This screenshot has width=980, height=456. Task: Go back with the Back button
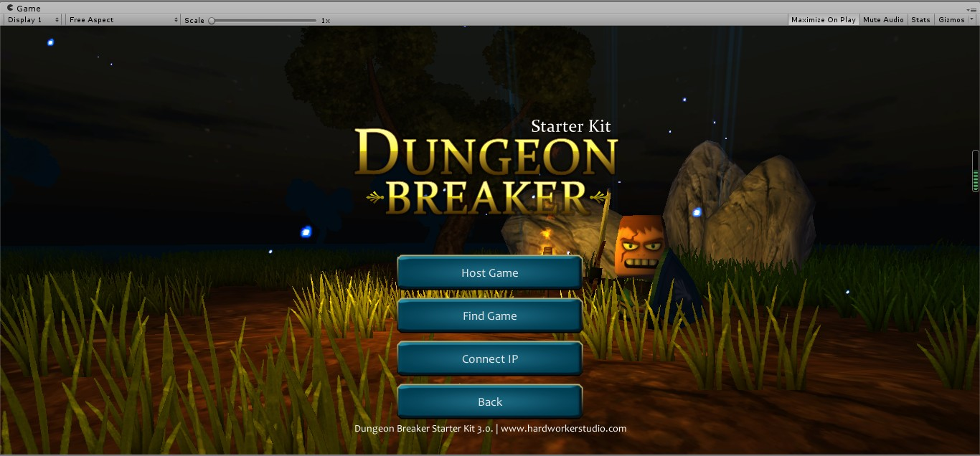489,402
